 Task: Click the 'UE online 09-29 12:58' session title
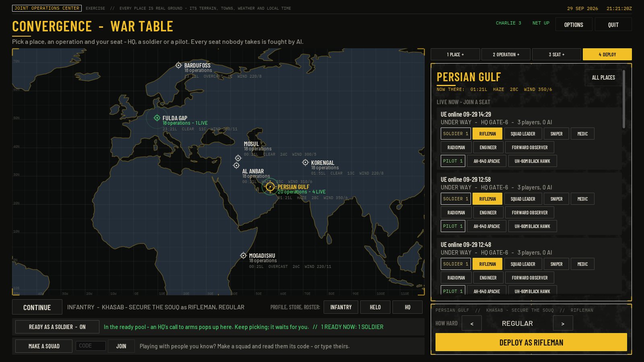click(466, 179)
